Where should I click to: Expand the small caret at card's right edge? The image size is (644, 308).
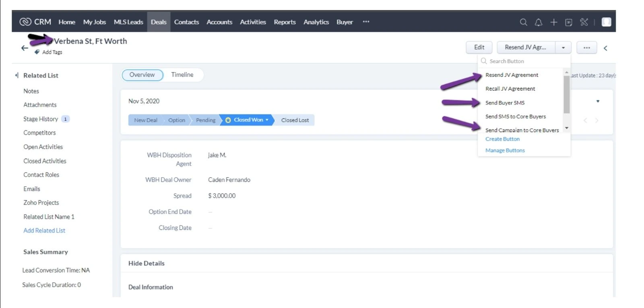(598, 101)
